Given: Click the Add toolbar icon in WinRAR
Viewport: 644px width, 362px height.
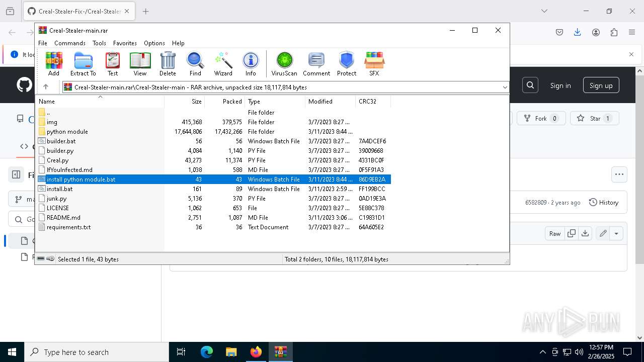Looking at the screenshot, I should click(x=54, y=64).
